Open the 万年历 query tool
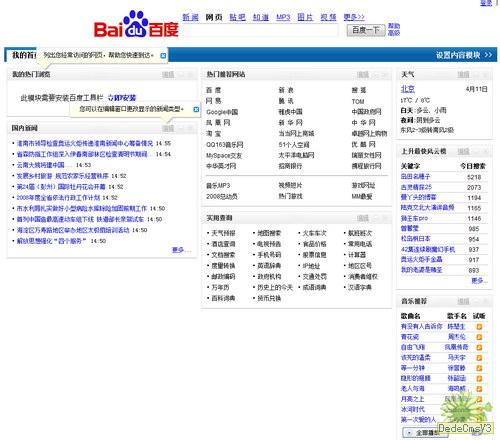 point(220,287)
